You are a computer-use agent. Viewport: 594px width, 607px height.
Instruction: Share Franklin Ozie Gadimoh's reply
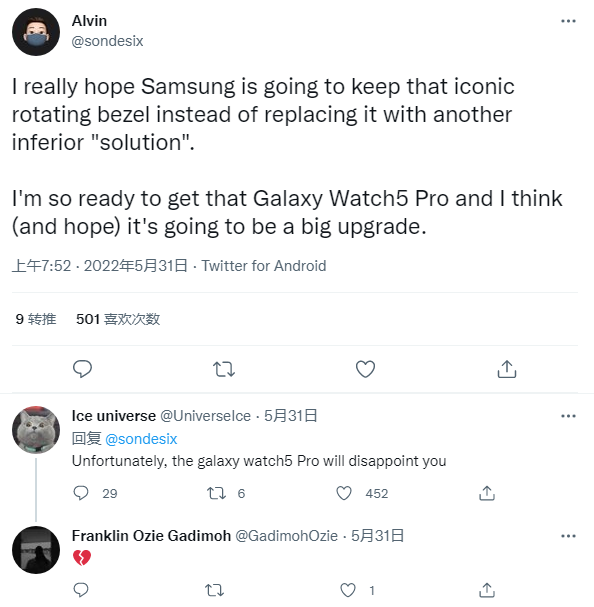coord(487,590)
